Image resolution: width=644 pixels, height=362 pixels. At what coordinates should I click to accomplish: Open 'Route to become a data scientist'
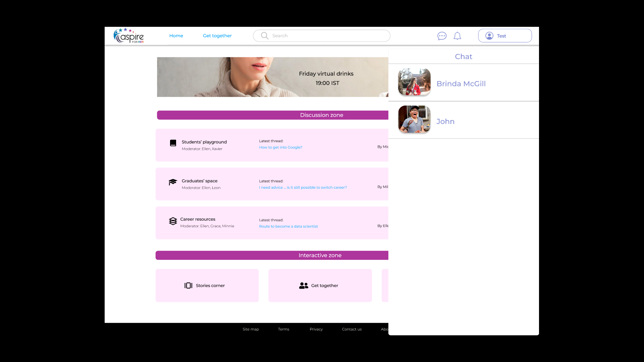pos(288,227)
